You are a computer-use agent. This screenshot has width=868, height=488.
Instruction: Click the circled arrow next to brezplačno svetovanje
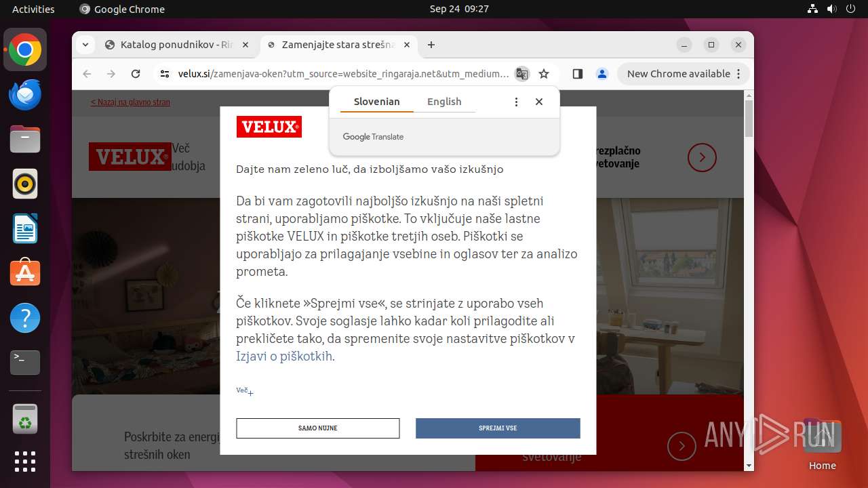(702, 157)
